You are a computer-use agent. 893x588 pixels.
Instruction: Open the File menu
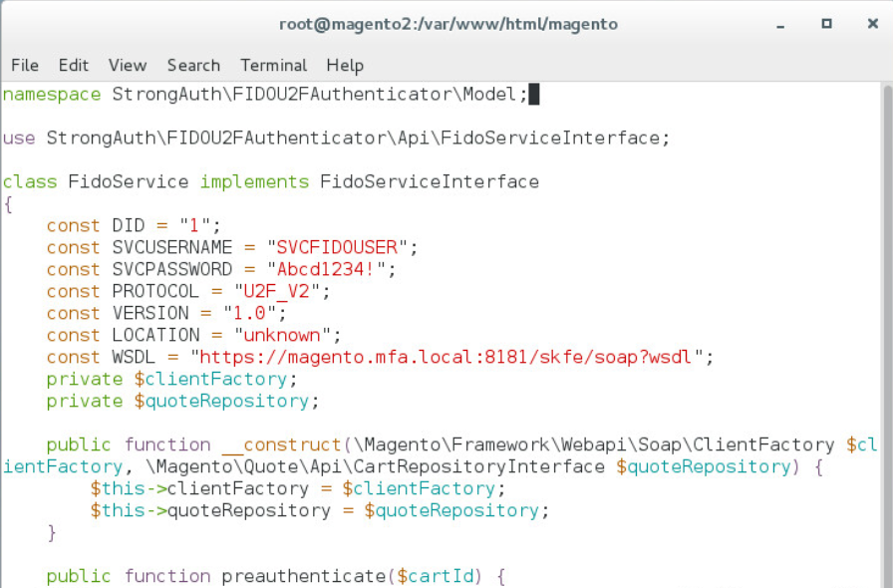click(25, 65)
